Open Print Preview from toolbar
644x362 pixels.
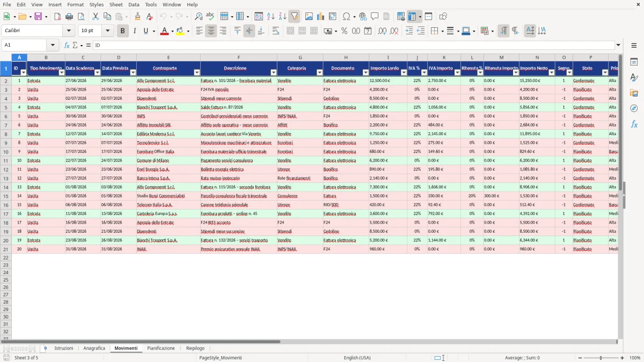pyautogui.click(x=81, y=17)
